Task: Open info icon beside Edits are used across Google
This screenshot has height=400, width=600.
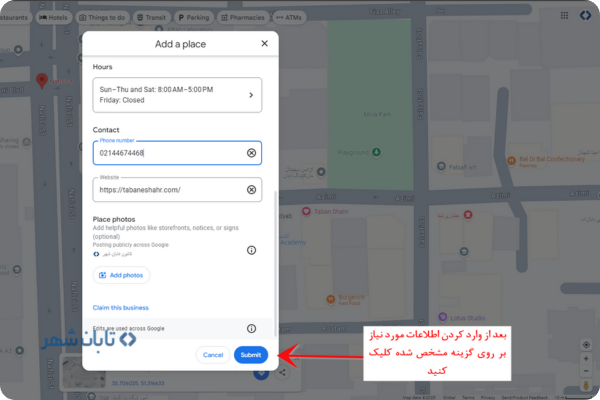Action: pos(251,329)
